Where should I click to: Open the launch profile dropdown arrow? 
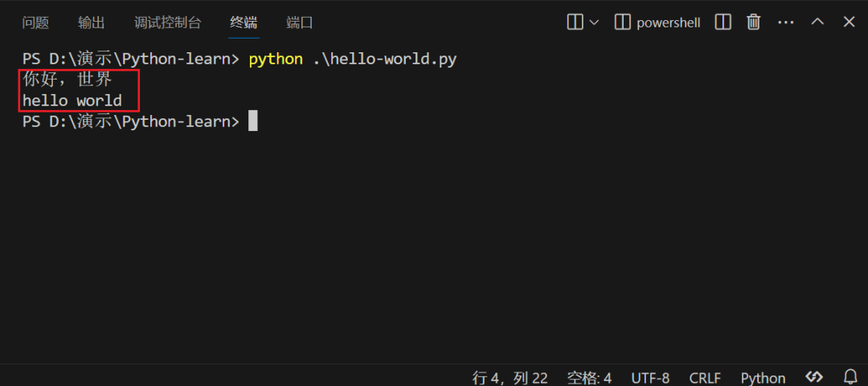pos(594,22)
